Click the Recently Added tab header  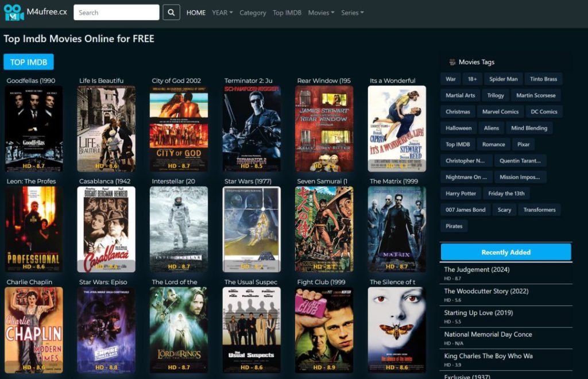coord(506,252)
